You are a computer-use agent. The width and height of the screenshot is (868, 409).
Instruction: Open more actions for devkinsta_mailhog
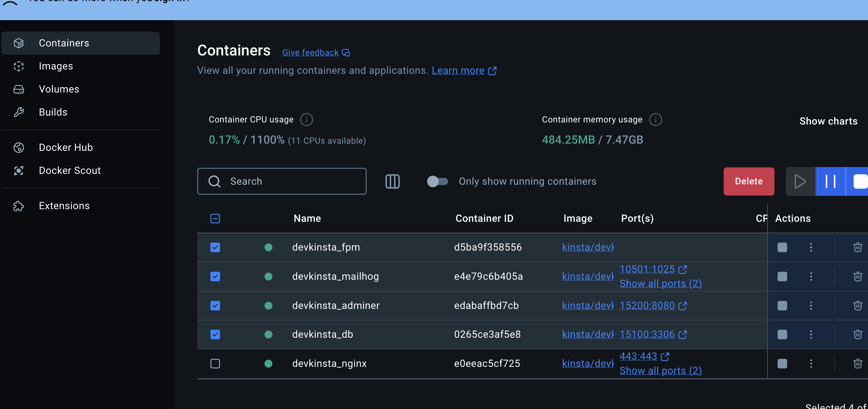[x=811, y=277]
